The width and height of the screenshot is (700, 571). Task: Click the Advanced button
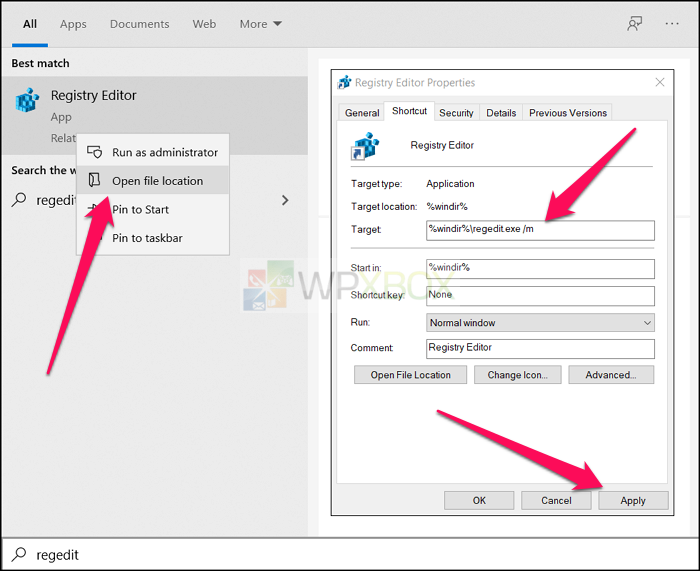point(611,375)
